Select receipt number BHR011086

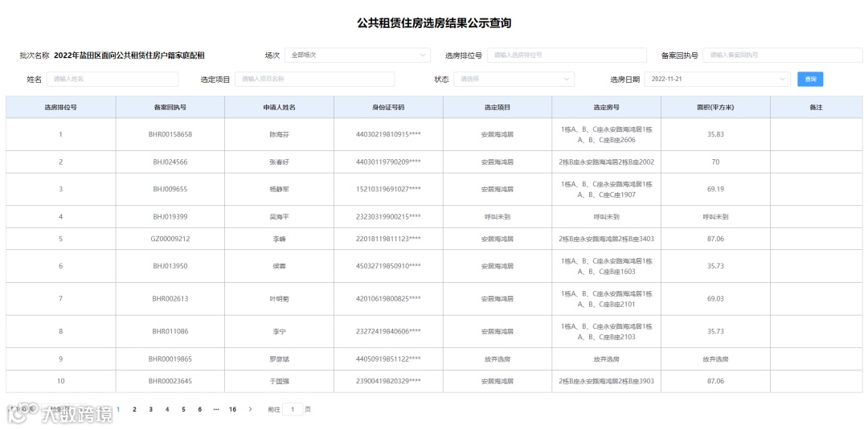pyautogui.click(x=170, y=331)
